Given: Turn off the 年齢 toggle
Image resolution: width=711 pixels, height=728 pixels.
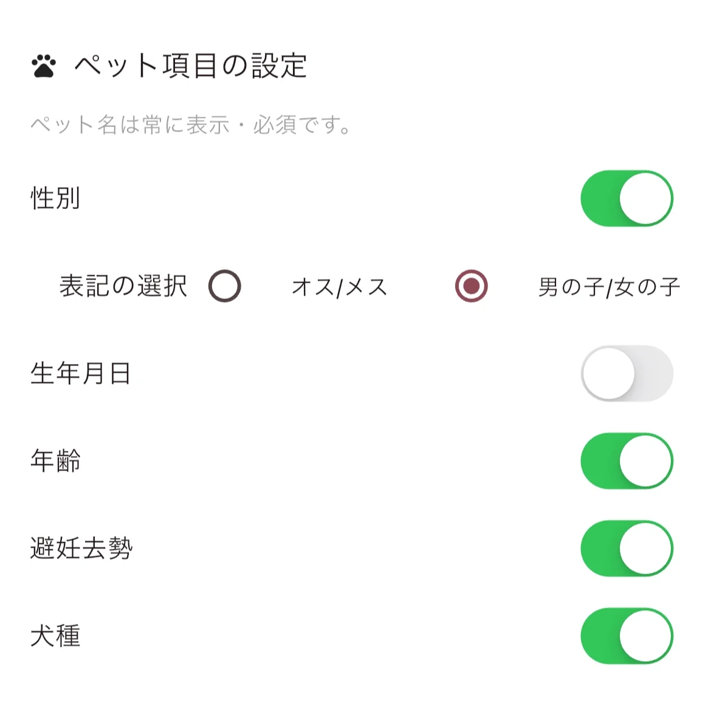Looking at the screenshot, I should tap(627, 461).
